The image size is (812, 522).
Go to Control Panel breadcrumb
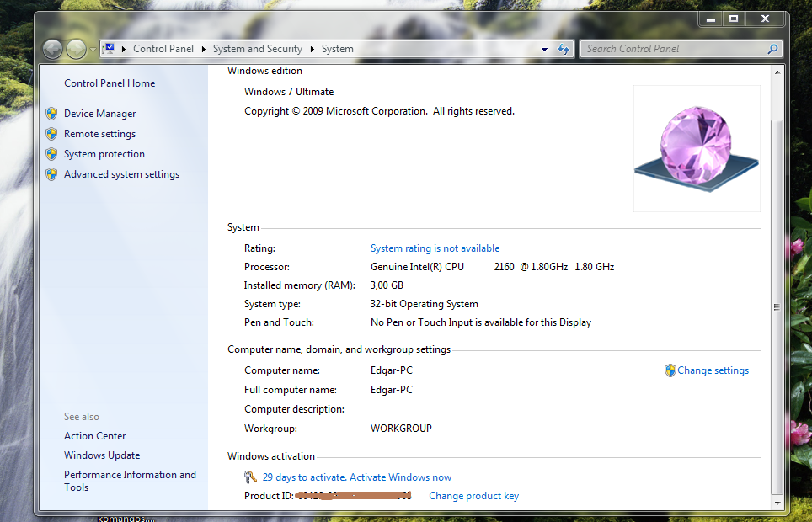pos(163,49)
